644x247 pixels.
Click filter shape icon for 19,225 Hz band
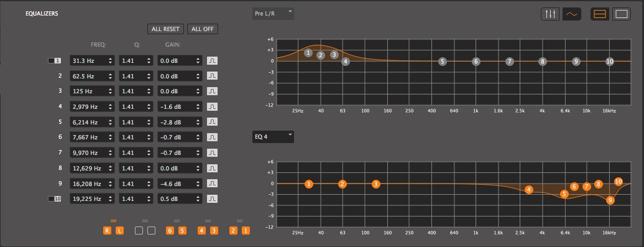(x=212, y=198)
